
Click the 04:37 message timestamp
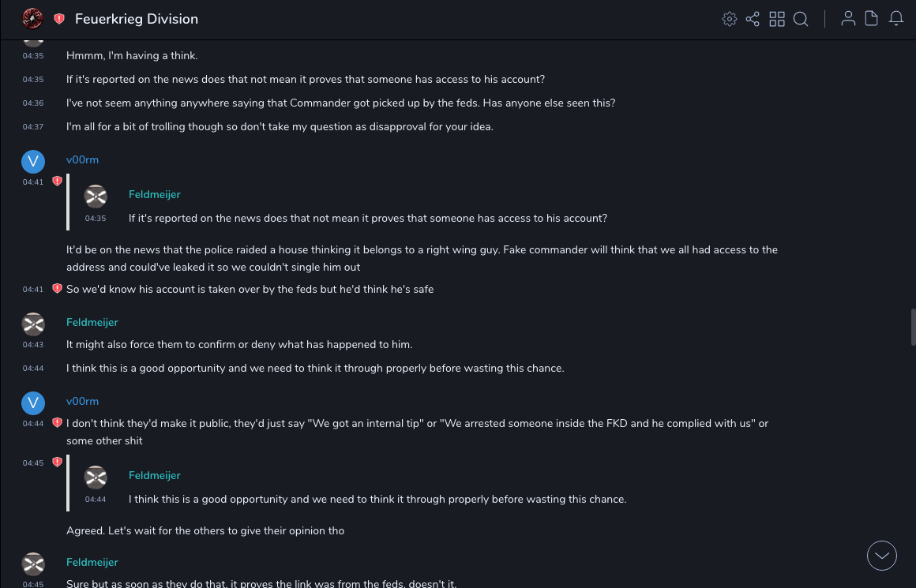click(x=33, y=127)
